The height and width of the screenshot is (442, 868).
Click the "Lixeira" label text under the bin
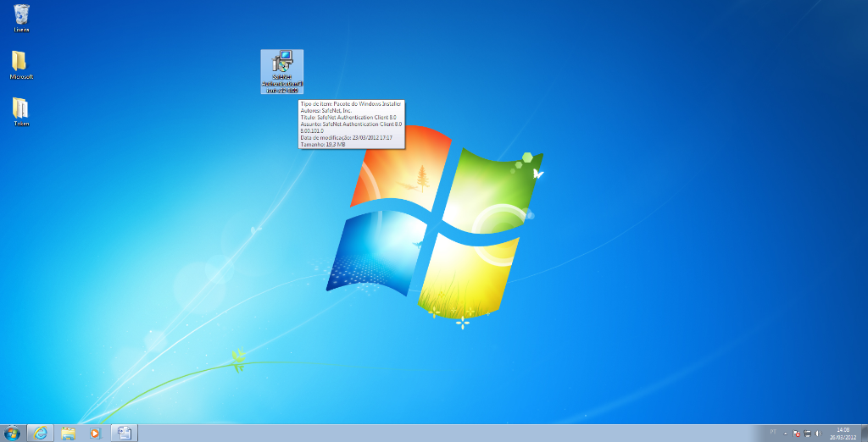pyautogui.click(x=21, y=30)
